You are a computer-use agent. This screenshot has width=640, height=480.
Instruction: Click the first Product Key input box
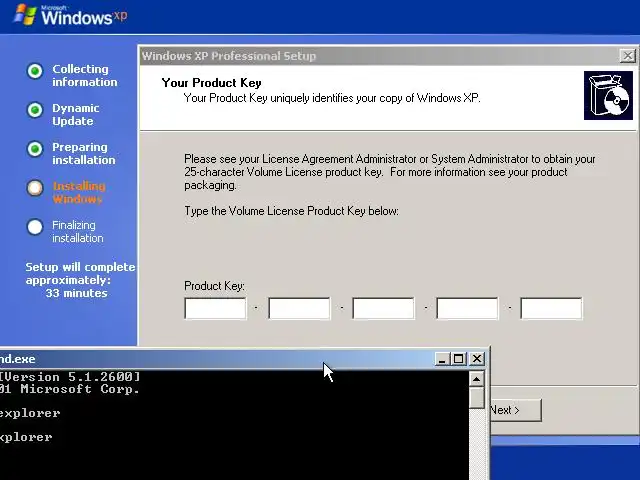coord(216,308)
